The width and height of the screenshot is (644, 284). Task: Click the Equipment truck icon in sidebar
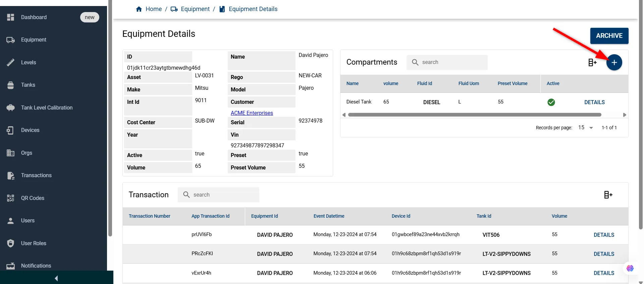pos(11,40)
